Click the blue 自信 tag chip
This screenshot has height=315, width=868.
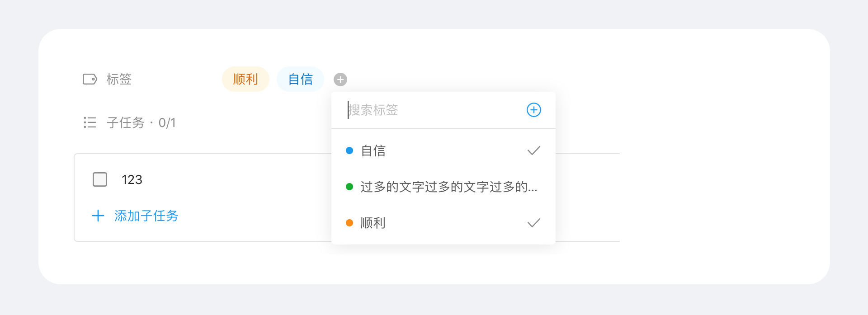point(300,79)
